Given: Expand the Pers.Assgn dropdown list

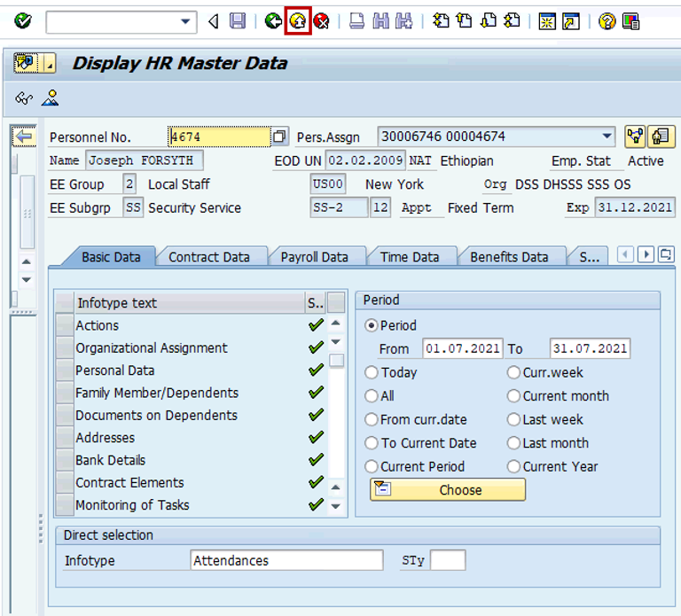Looking at the screenshot, I should coord(607,136).
